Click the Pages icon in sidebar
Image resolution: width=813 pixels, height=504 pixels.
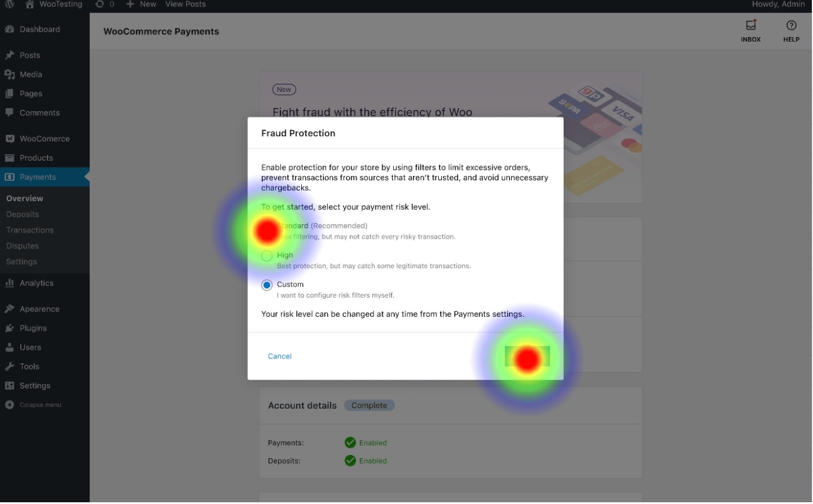click(9, 94)
